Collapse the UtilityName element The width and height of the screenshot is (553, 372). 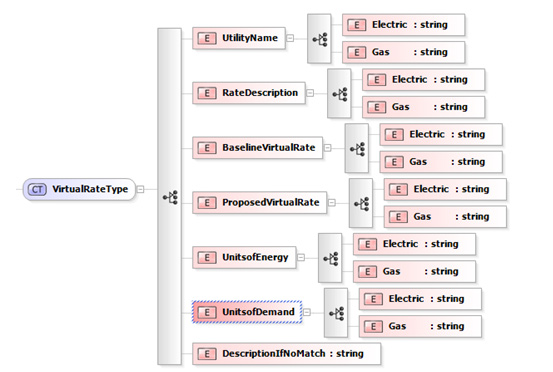(290, 38)
